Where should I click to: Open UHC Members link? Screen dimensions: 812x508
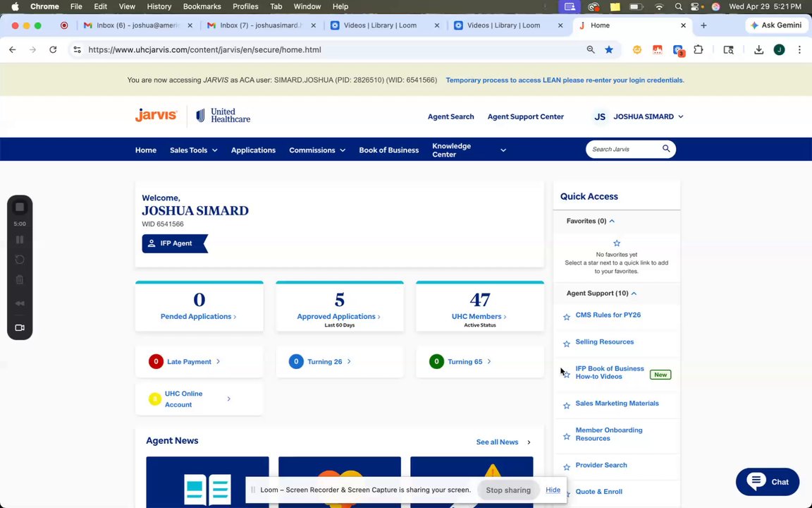479,316
